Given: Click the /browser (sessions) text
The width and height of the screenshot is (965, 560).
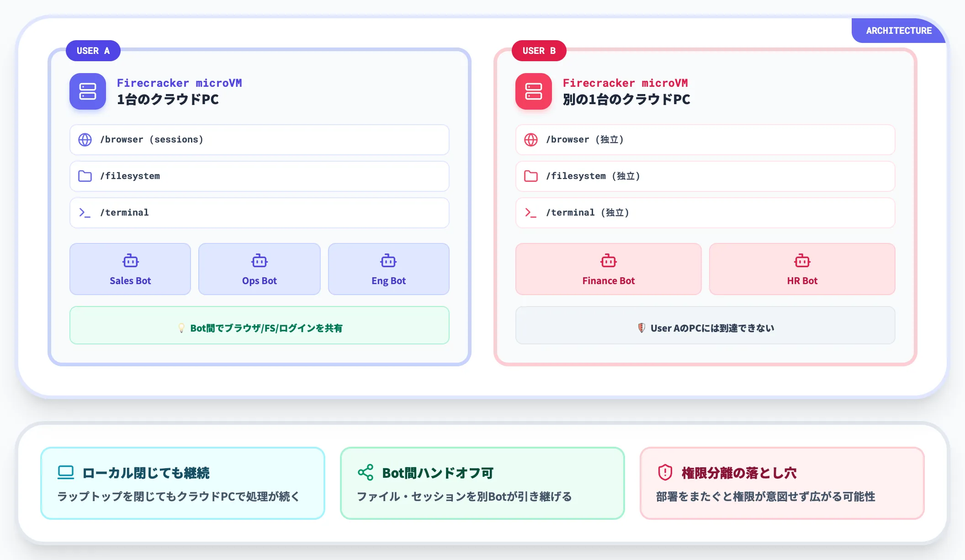Looking at the screenshot, I should [152, 140].
